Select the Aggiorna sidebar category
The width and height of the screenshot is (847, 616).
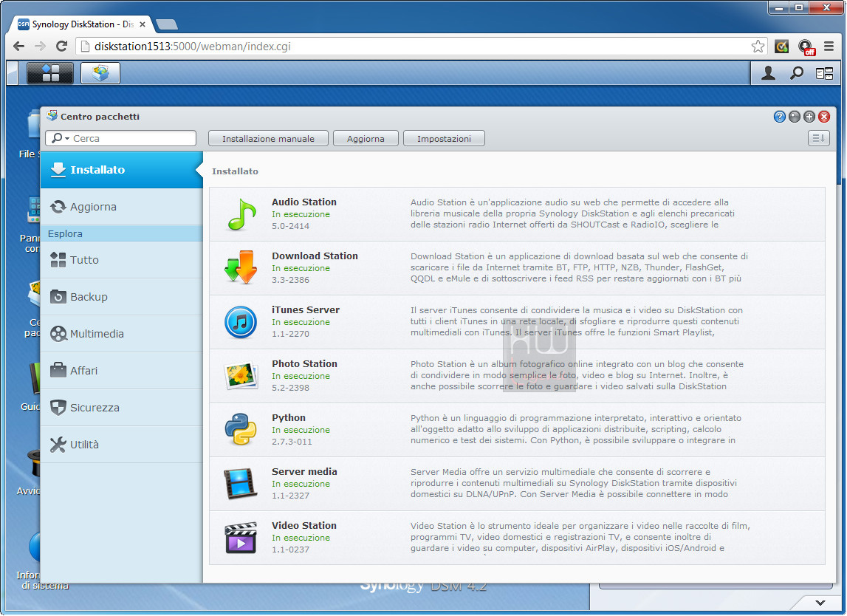pyautogui.click(x=122, y=207)
